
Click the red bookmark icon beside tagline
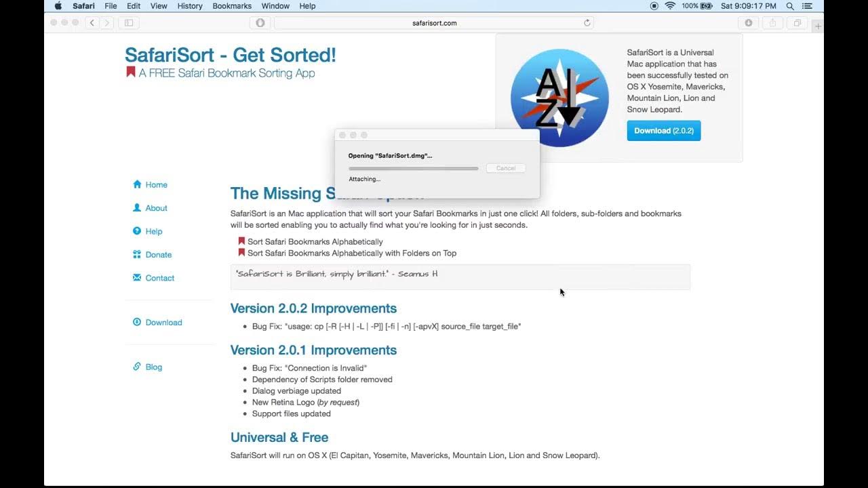pyautogui.click(x=131, y=72)
